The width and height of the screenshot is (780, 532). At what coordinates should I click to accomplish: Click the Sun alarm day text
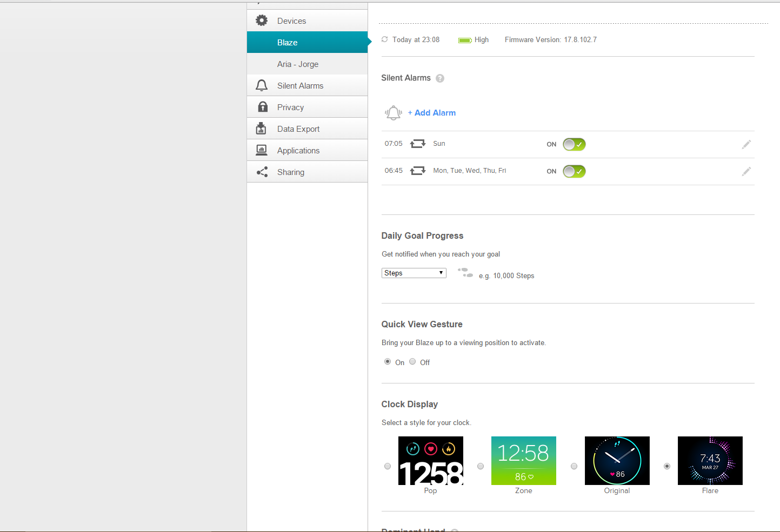pyautogui.click(x=439, y=144)
